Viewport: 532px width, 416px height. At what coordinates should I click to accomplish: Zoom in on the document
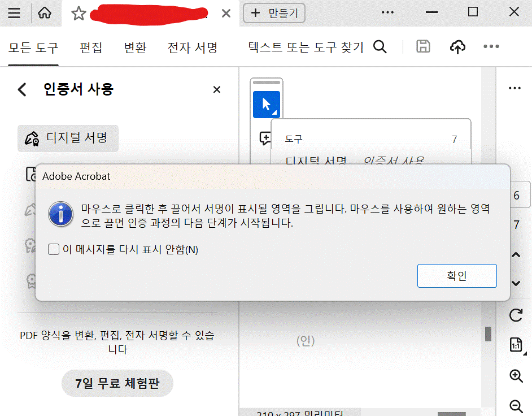click(x=516, y=376)
